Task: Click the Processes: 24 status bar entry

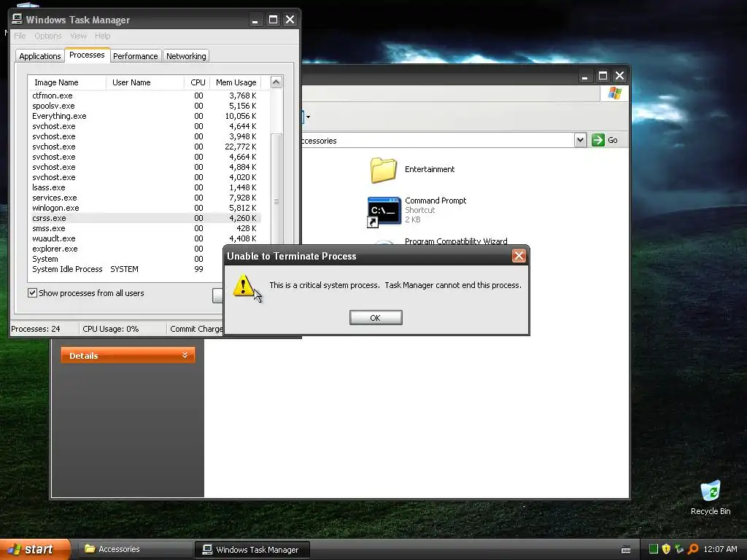Action: coord(36,329)
